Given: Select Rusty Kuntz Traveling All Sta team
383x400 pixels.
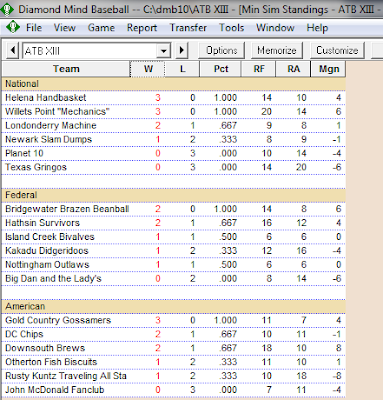Looking at the screenshot, I should 66,376.
